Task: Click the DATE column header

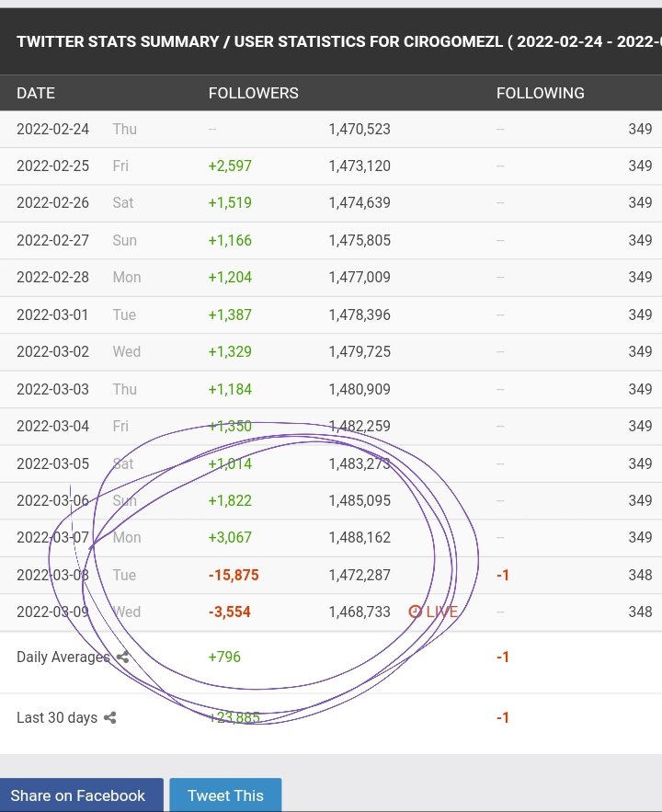Action: [x=36, y=93]
